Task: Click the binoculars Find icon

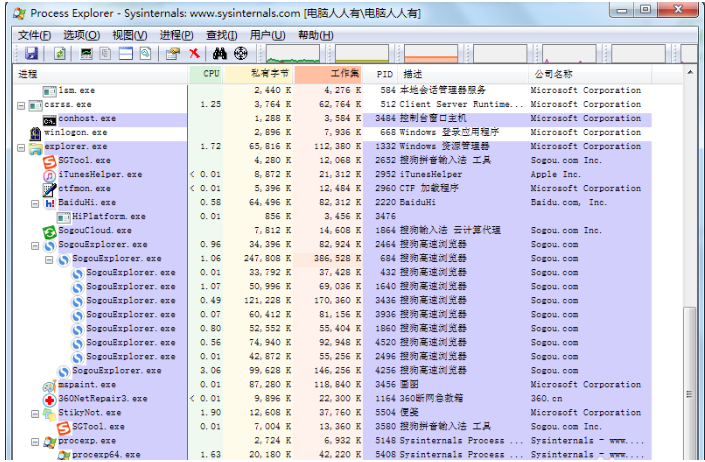Action: point(220,53)
